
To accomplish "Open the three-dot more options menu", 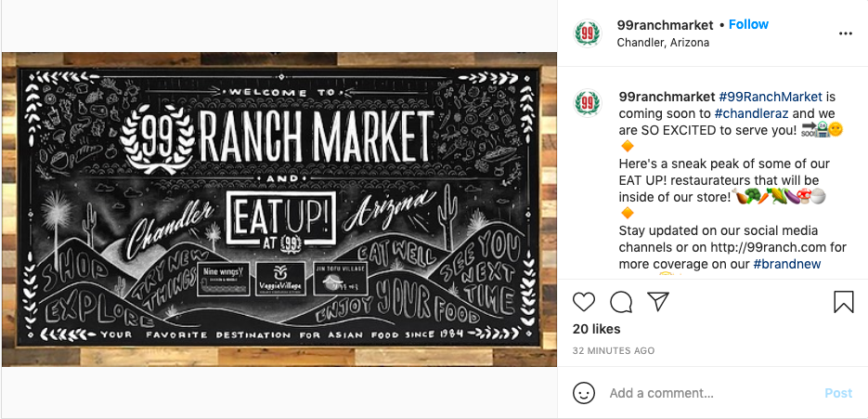I will 846,33.
